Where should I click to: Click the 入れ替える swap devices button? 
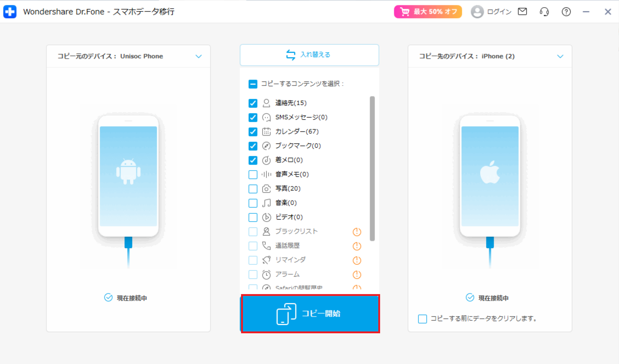point(309,55)
